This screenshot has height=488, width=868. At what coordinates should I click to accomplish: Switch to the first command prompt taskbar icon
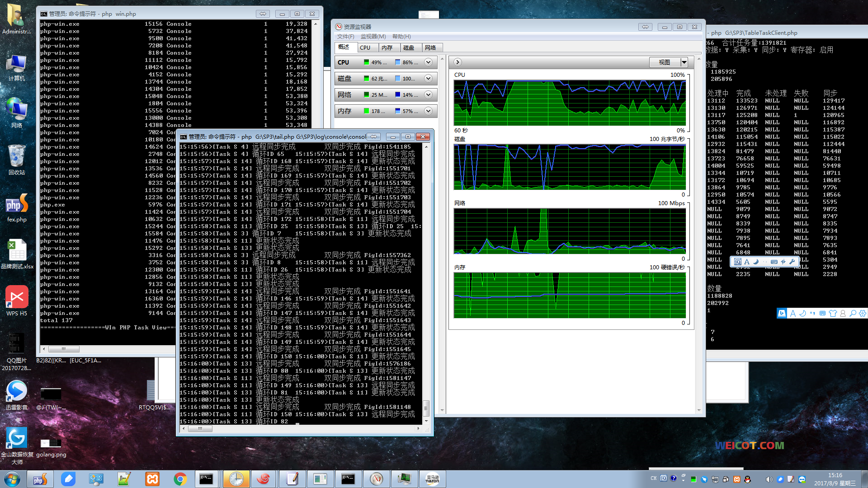pyautogui.click(x=206, y=479)
